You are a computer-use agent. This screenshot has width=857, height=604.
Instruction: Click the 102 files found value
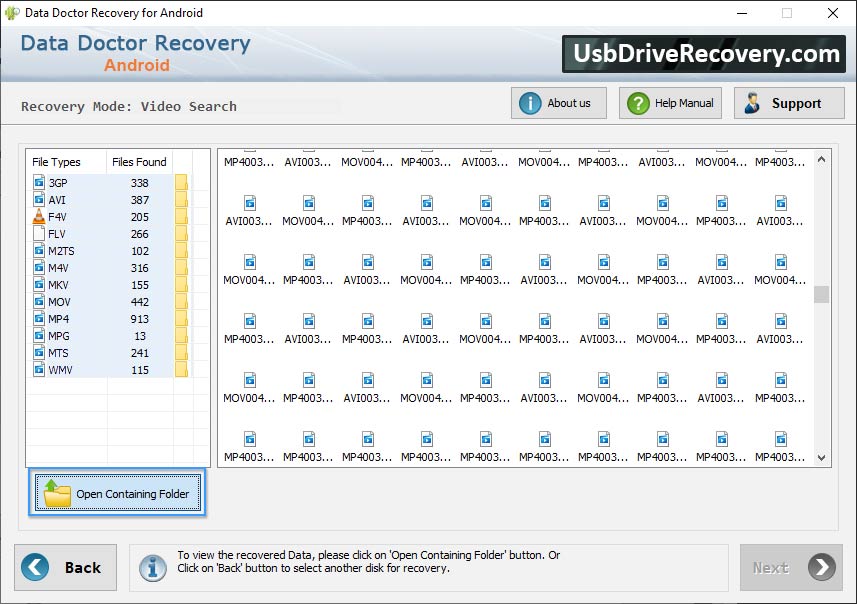(140, 251)
